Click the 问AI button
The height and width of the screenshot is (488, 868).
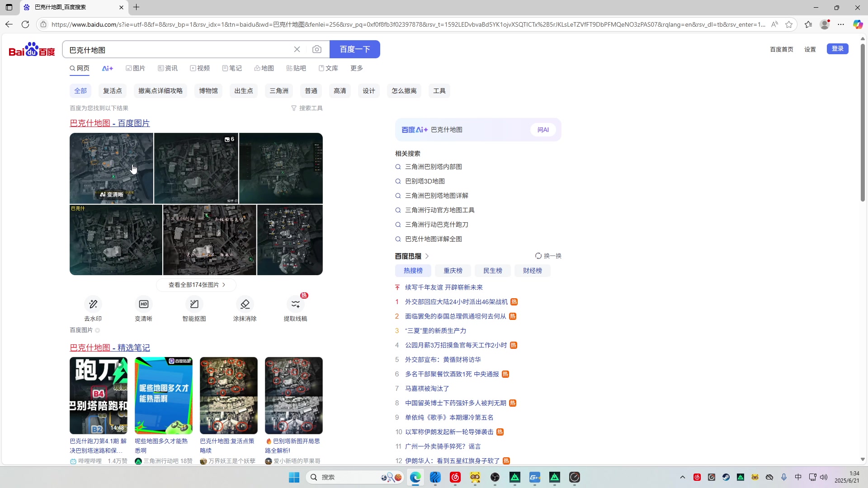click(x=543, y=130)
